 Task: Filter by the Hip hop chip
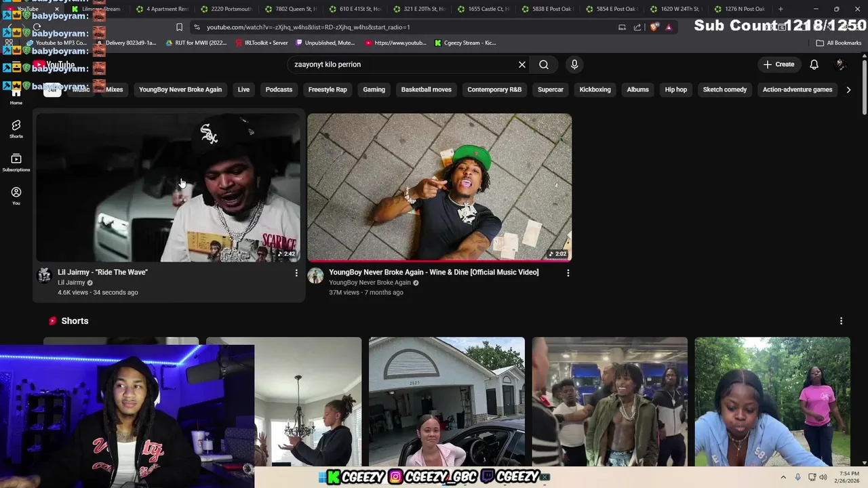coord(676,89)
